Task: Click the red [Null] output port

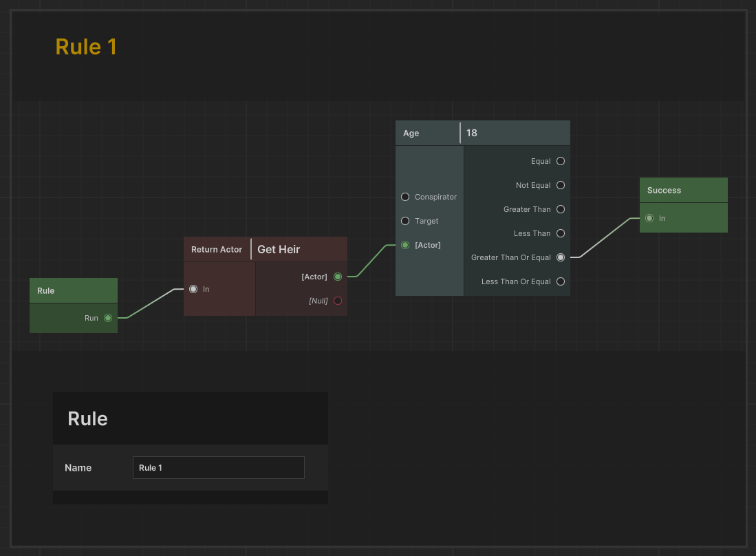Action: point(338,301)
